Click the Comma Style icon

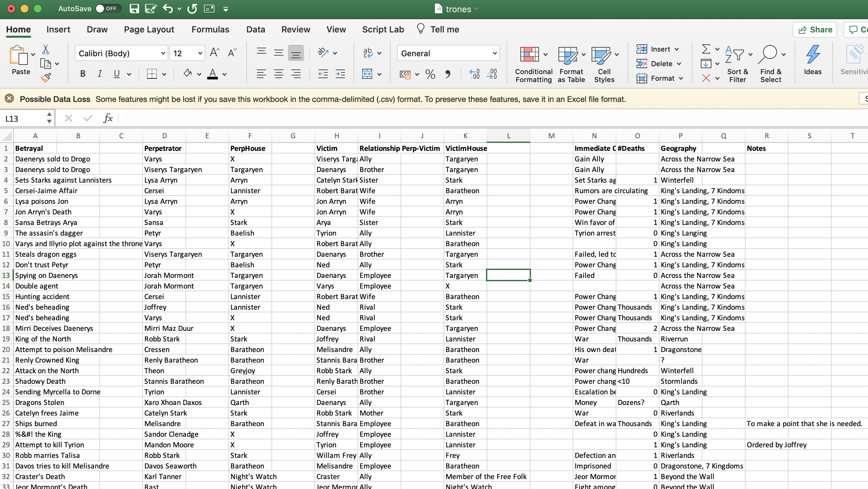[x=448, y=74]
